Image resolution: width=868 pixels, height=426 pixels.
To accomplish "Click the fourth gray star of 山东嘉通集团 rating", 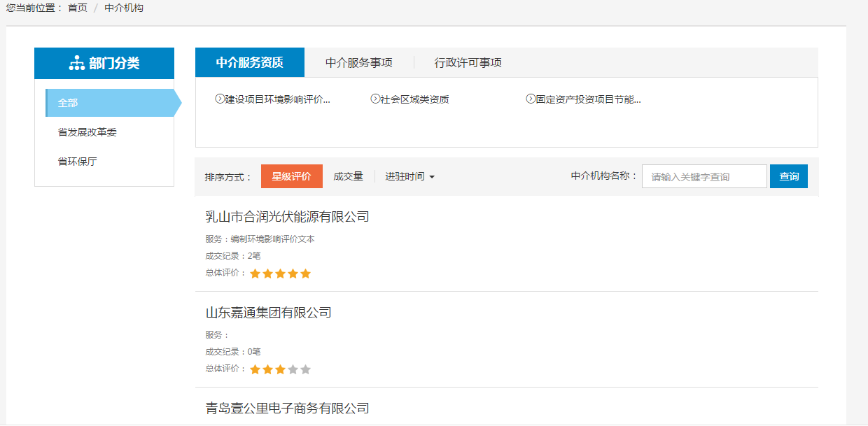I will pos(293,369).
